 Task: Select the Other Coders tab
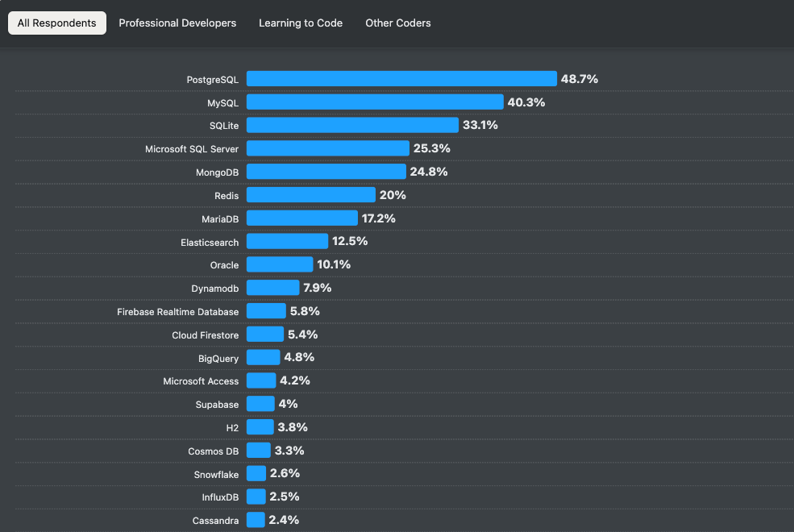click(397, 23)
